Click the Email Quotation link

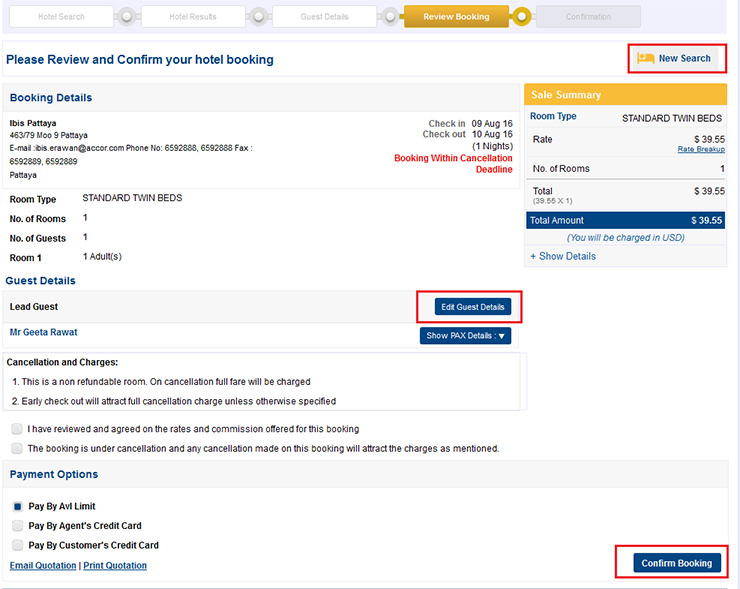point(43,566)
